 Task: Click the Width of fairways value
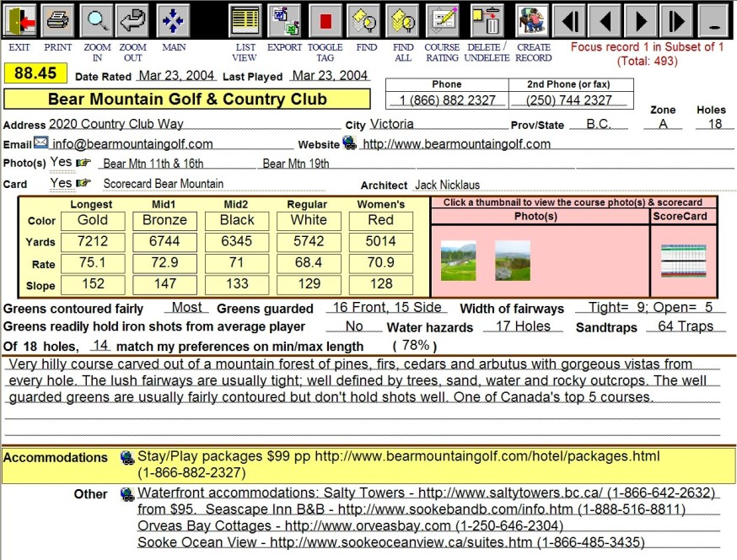pos(650,308)
